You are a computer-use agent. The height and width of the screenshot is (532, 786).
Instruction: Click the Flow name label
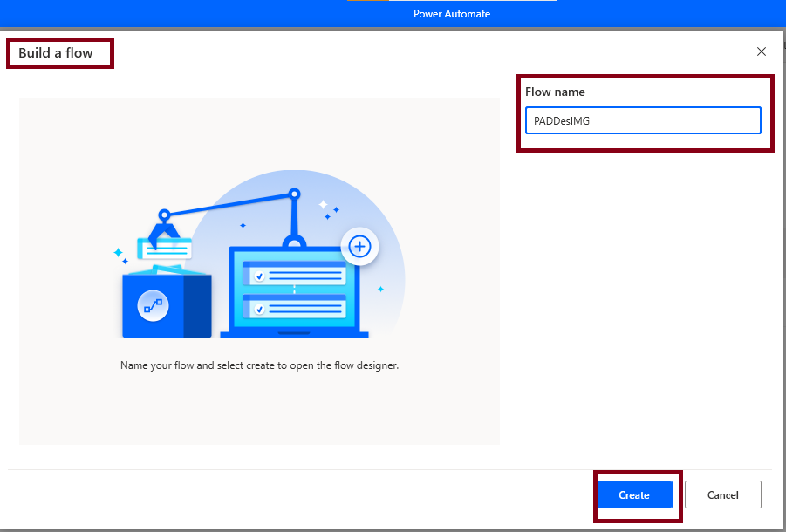click(x=555, y=92)
